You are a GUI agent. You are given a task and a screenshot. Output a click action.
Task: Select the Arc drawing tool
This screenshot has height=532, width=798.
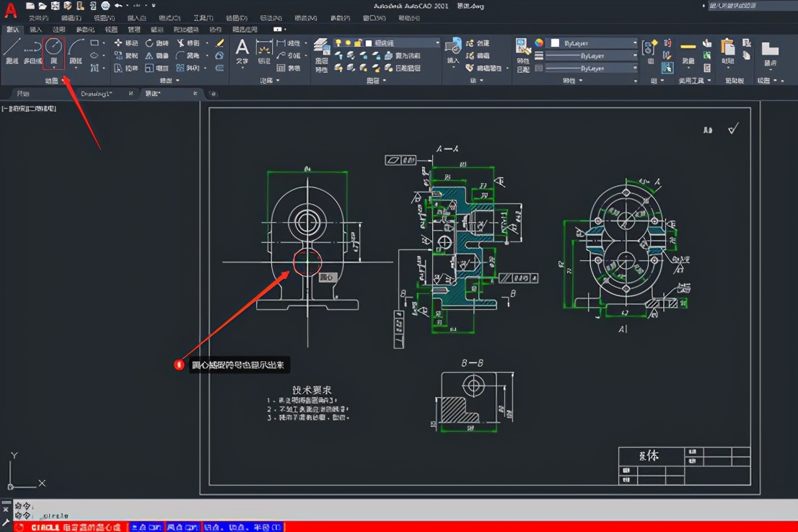[76, 49]
